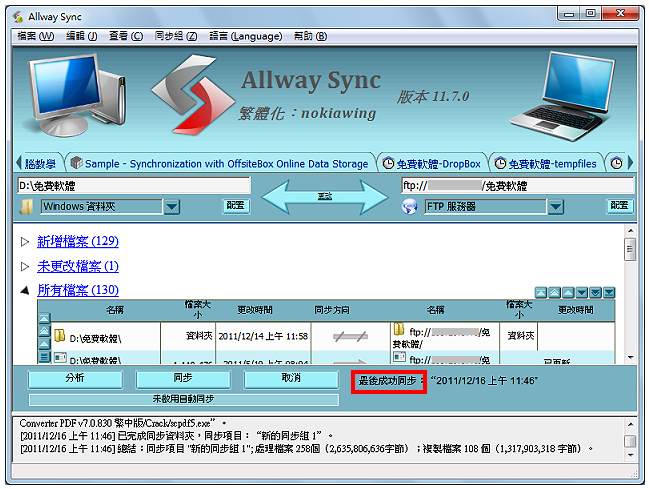The image size is (649, 489).
Task: Click the 分析 button
Action: [x=75, y=379]
